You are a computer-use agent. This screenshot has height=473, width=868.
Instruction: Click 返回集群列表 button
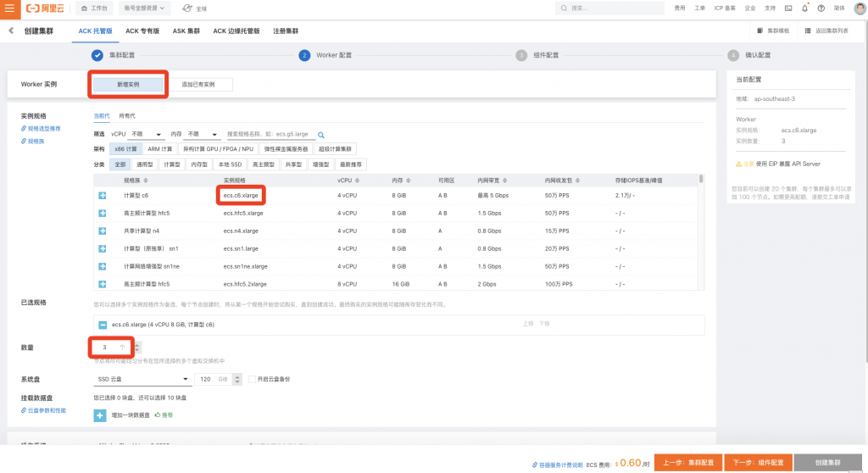pos(826,31)
